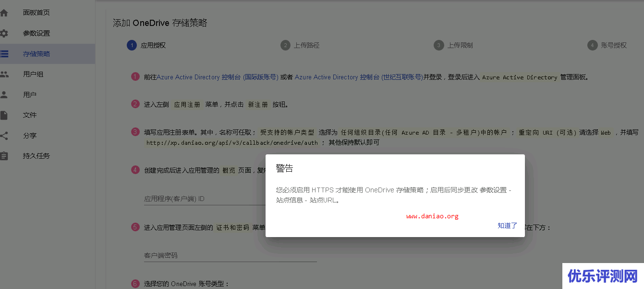Click the 客户端密码 input field

(x=231, y=255)
